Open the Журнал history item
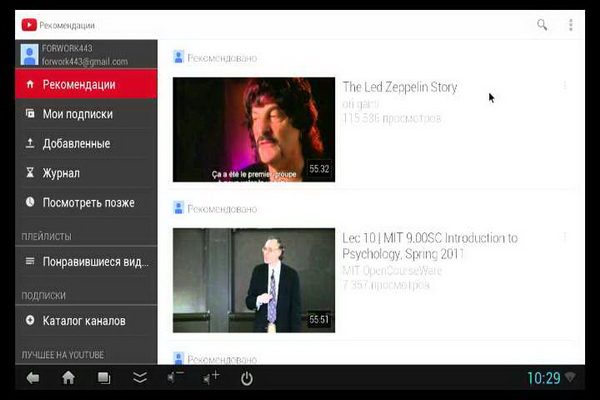600x400 pixels. [x=60, y=173]
